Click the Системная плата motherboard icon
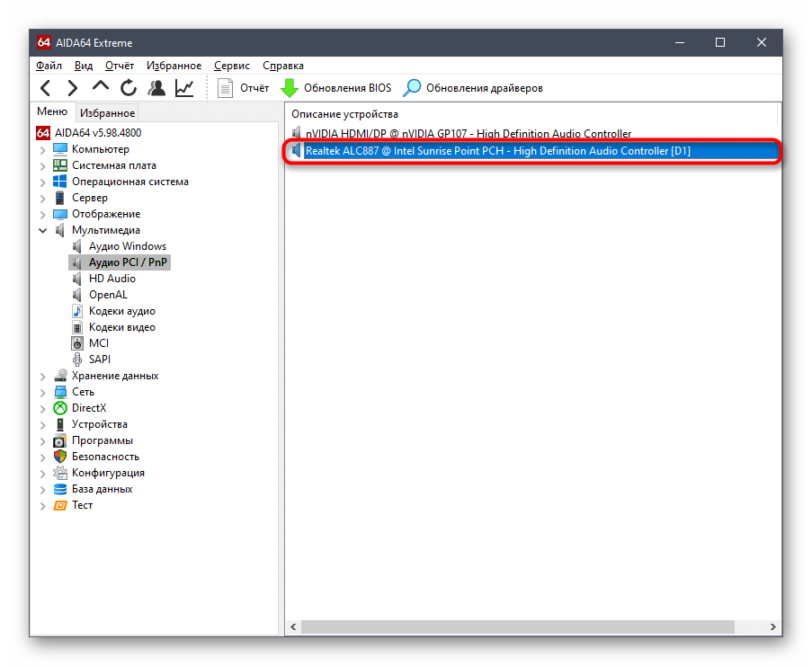Viewport: 812px width, 666px height. coord(60,165)
